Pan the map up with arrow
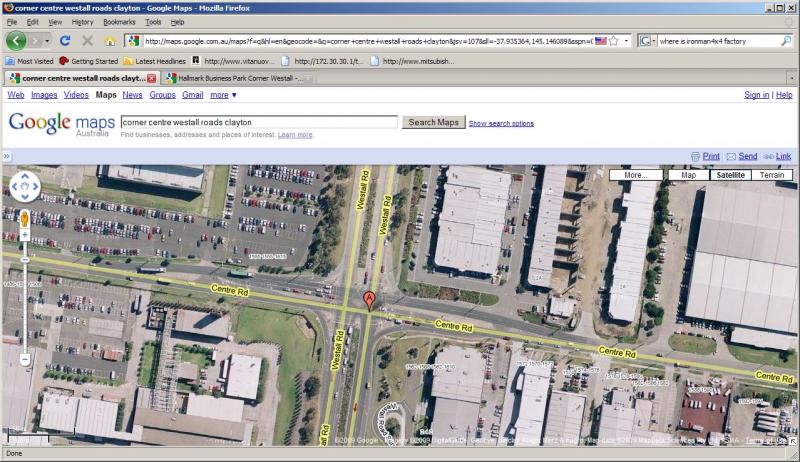Viewport: 800px width, 462px height. tap(25, 176)
